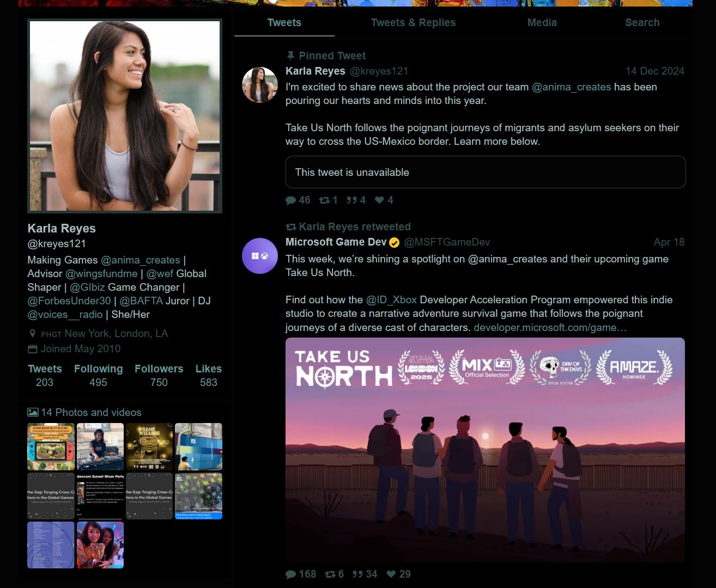View the Tweets count of 203

tap(45, 376)
